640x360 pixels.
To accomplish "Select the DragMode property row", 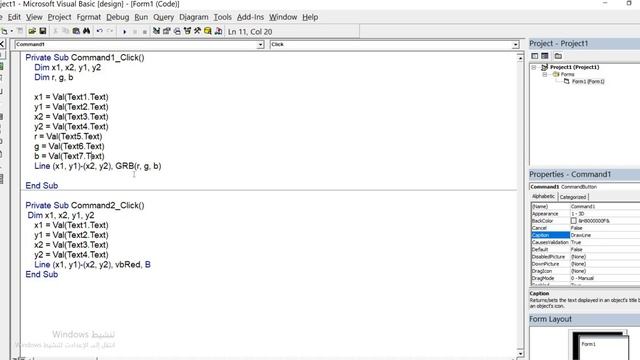I will click(x=585, y=278).
